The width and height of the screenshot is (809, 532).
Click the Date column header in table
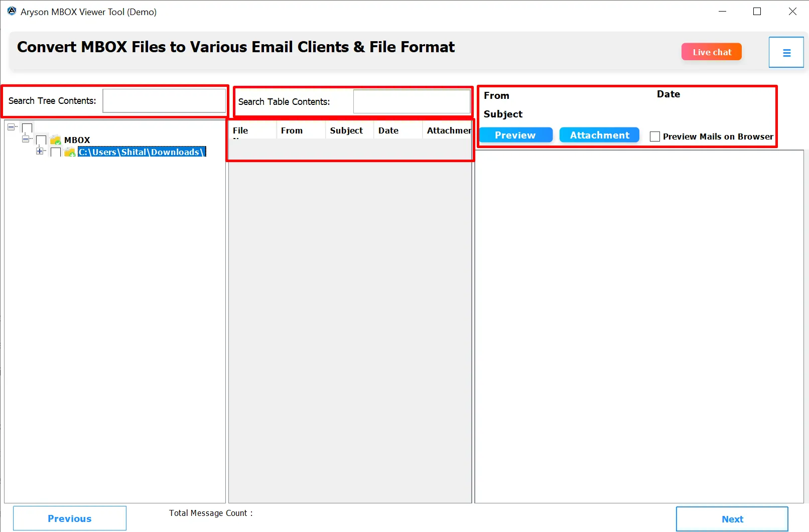coord(388,130)
